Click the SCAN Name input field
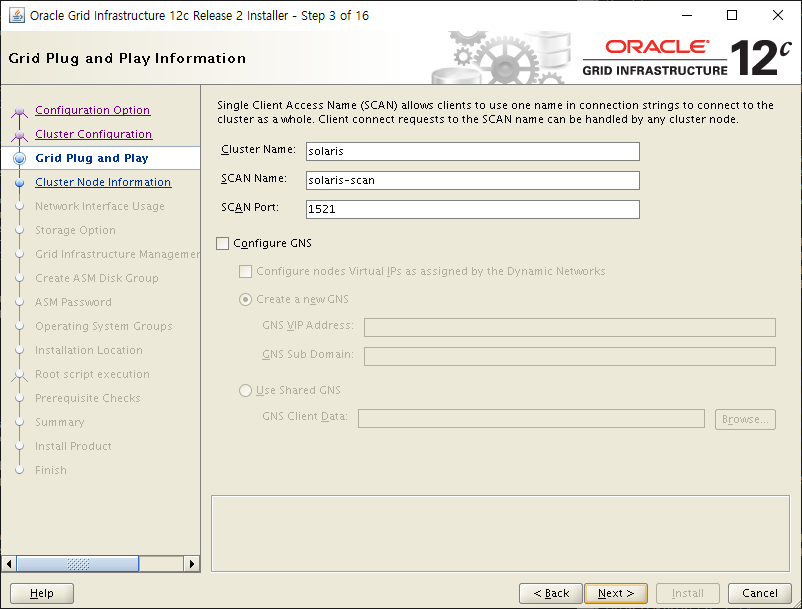This screenshot has height=609, width=802. pos(473,181)
